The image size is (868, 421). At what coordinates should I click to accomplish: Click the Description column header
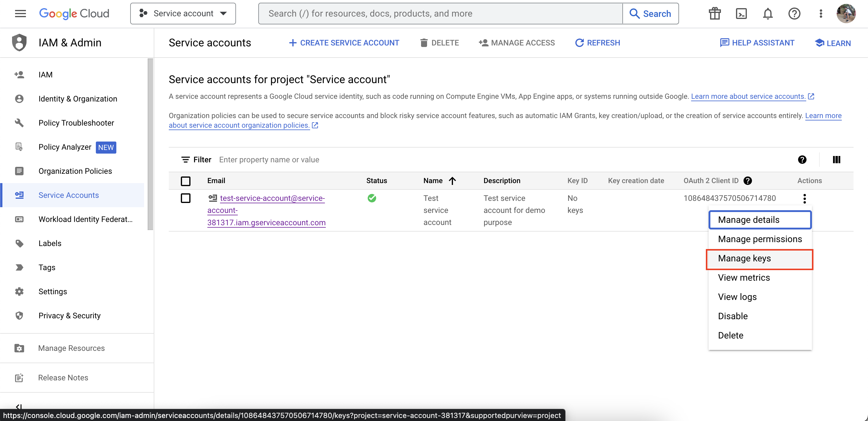click(502, 180)
